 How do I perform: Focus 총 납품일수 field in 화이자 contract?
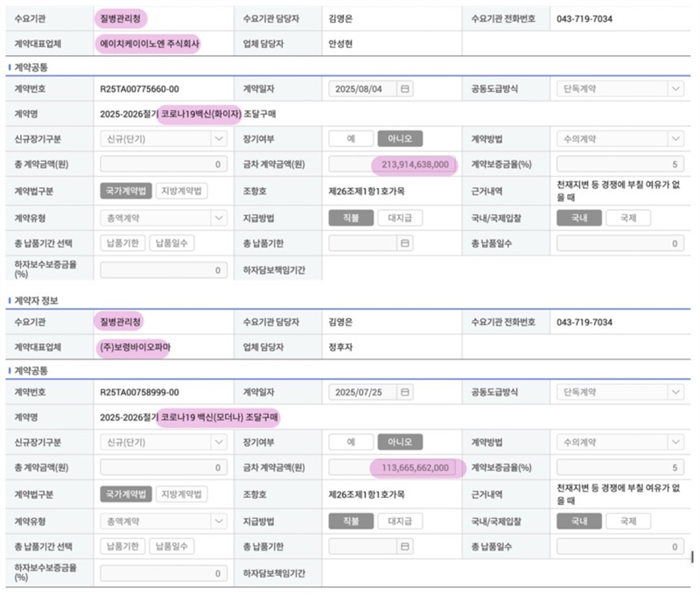(x=620, y=243)
